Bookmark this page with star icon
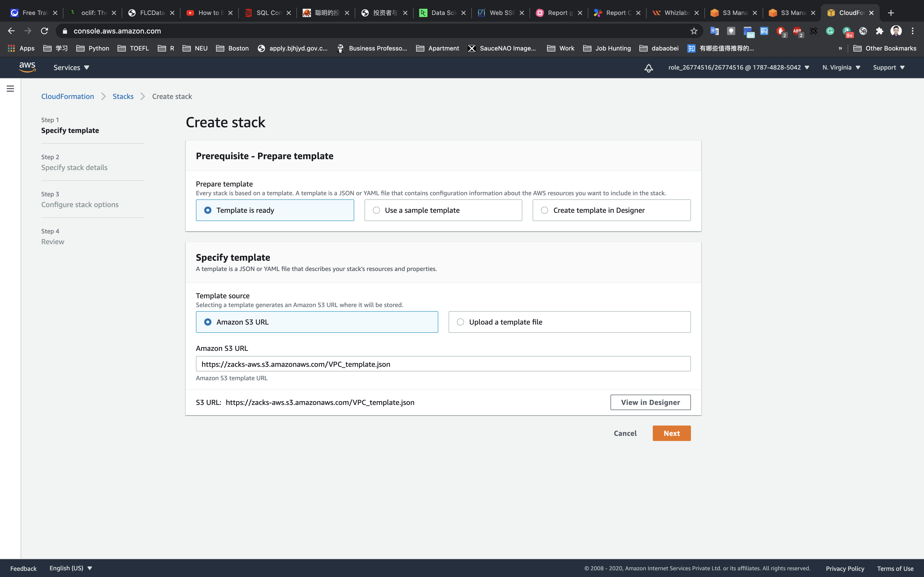This screenshot has width=924, height=577. [x=694, y=31]
